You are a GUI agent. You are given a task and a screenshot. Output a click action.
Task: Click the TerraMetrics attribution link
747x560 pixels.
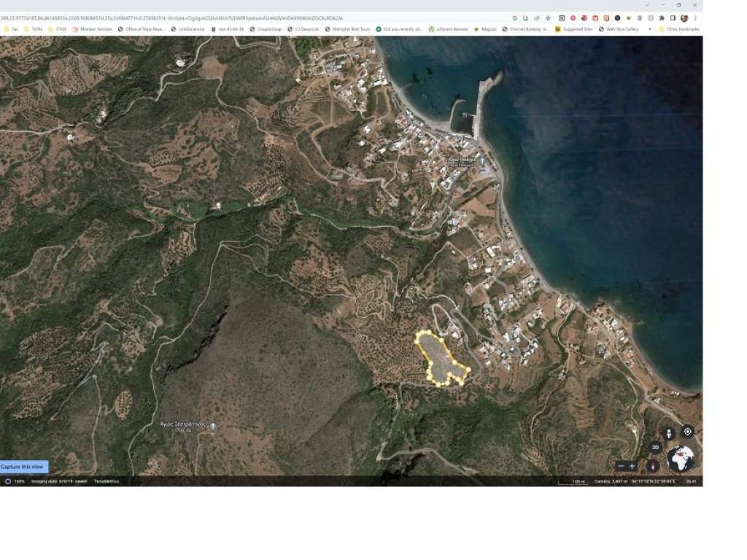coord(107,481)
